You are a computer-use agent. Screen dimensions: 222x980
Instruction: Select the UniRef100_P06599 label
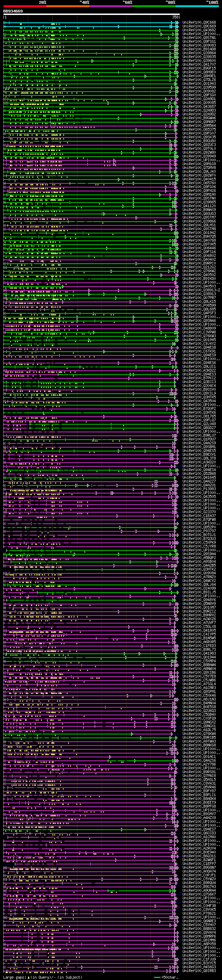point(199,305)
